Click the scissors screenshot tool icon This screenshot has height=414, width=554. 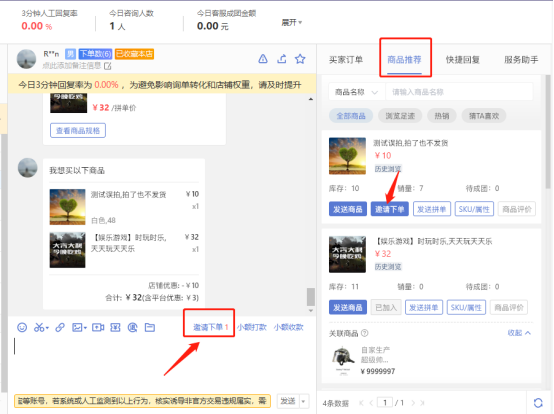[41, 327]
